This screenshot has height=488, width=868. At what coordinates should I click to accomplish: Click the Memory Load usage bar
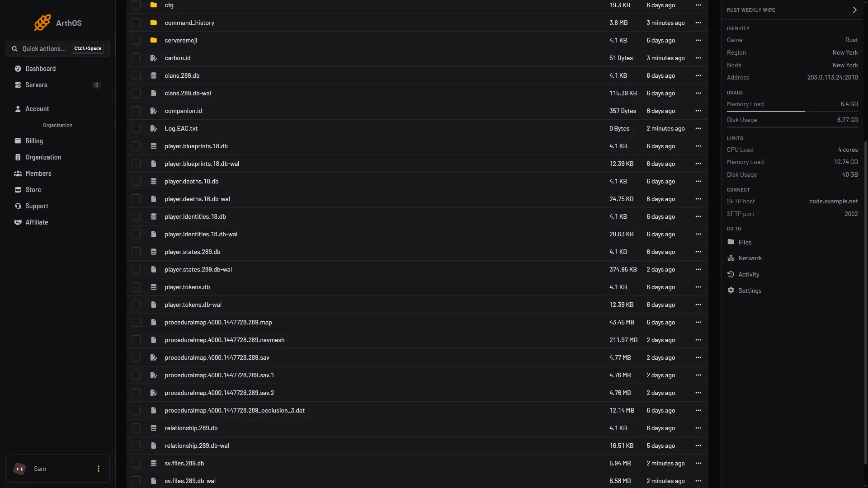click(x=792, y=111)
